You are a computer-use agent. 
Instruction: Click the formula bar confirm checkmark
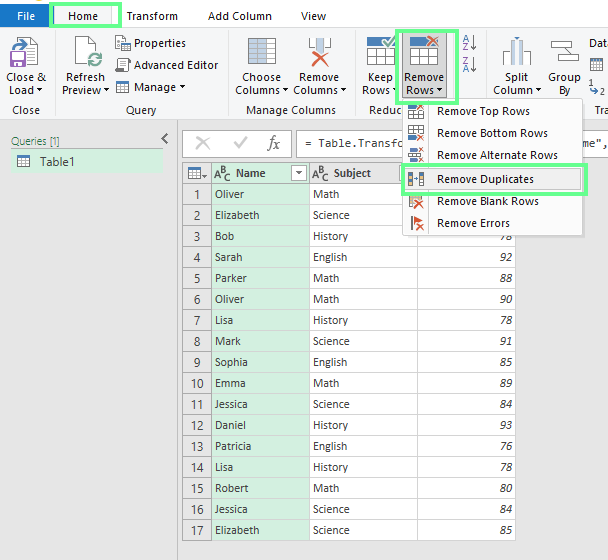238,143
